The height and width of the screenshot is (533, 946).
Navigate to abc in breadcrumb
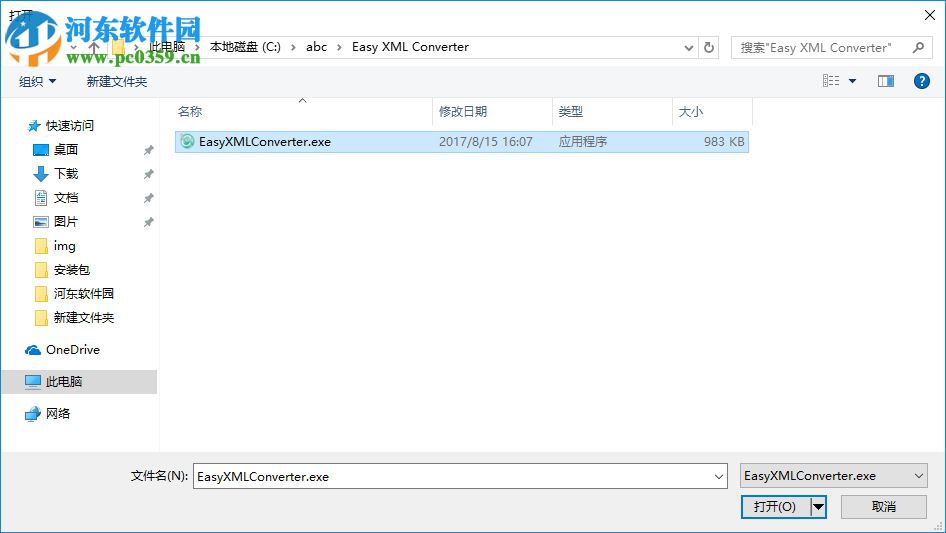(316, 47)
